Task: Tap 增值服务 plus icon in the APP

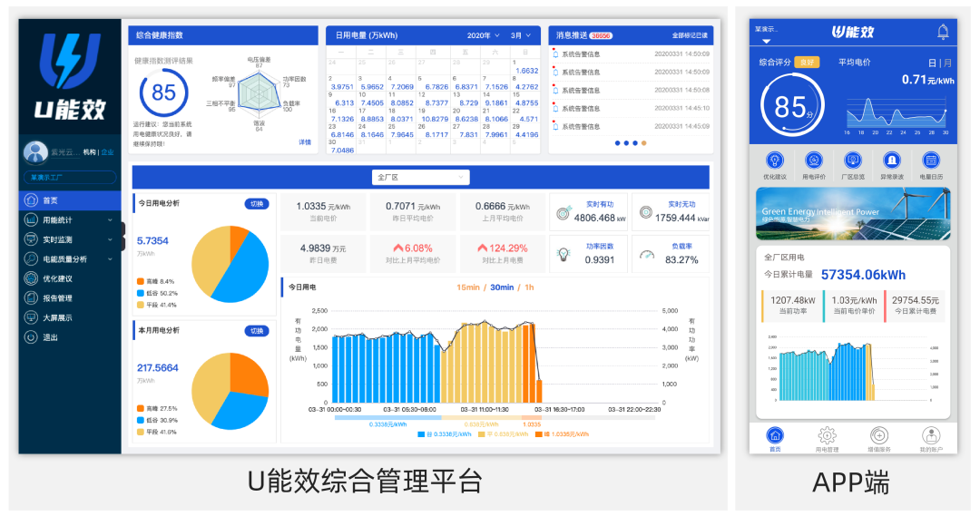Action: pyautogui.click(x=878, y=434)
